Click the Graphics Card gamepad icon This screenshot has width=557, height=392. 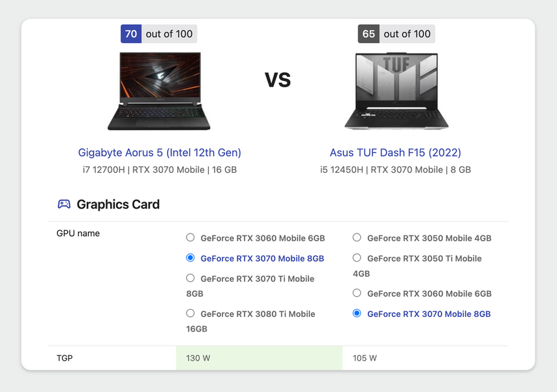pos(64,204)
